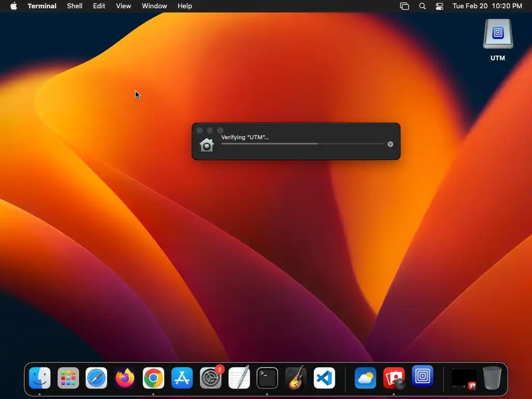Open the Help menu
532x399 pixels.
point(185,6)
